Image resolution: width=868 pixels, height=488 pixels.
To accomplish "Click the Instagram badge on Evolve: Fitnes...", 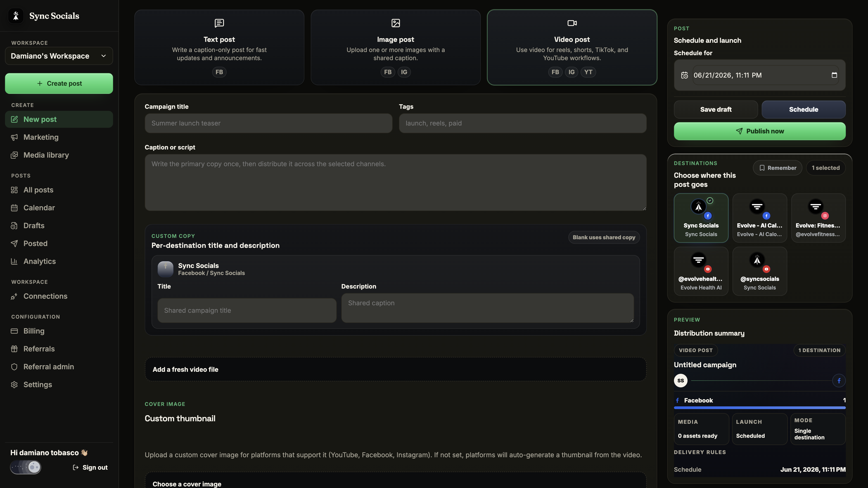I will 825,216.
